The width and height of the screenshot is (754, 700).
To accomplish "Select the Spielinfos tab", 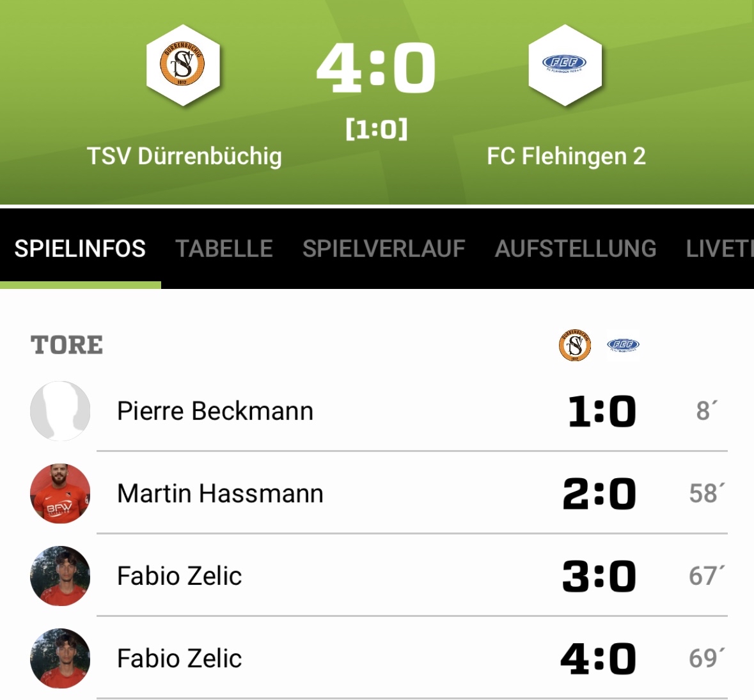I will tap(80, 249).
